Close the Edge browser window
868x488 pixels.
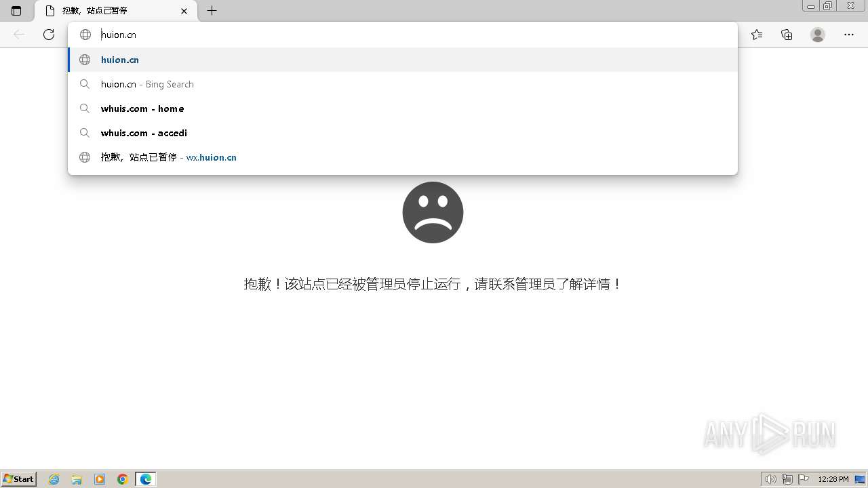pos(850,6)
